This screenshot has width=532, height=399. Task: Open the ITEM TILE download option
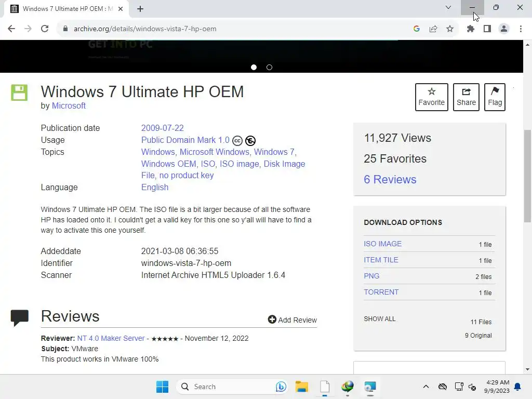coord(381,260)
